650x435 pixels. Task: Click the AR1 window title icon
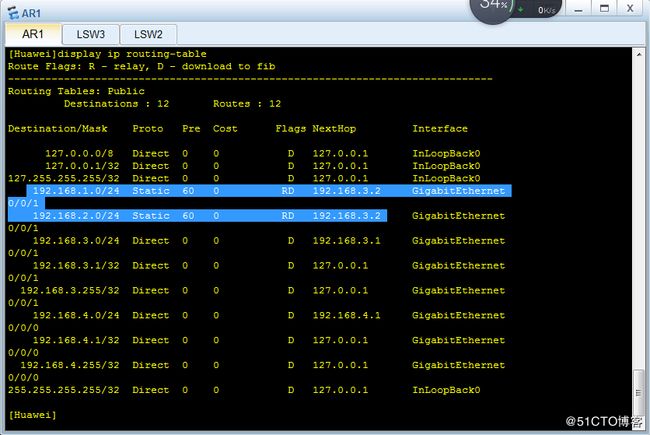click(14, 13)
